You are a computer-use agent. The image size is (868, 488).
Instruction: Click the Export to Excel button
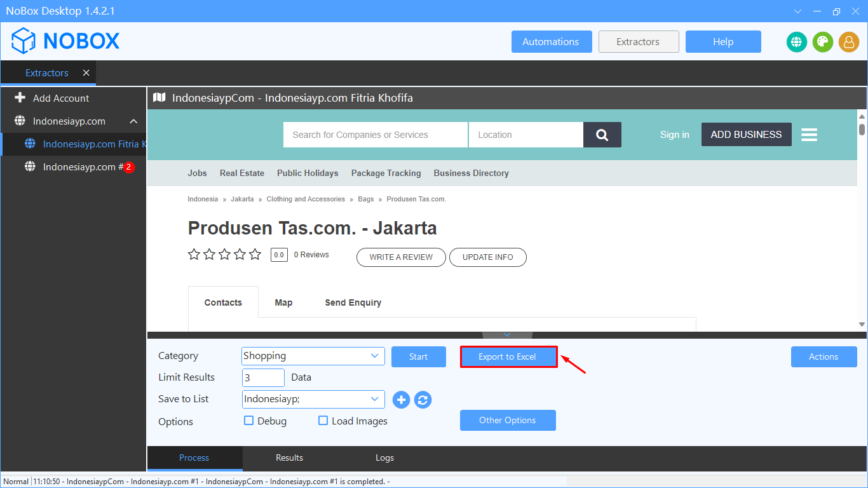[x=508, y=356]
